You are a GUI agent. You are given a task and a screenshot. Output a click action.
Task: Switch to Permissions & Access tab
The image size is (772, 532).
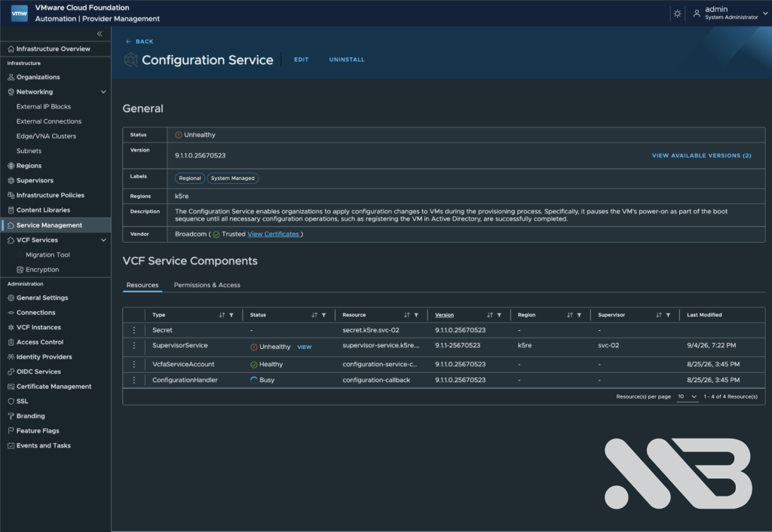(x=207, y=285)
